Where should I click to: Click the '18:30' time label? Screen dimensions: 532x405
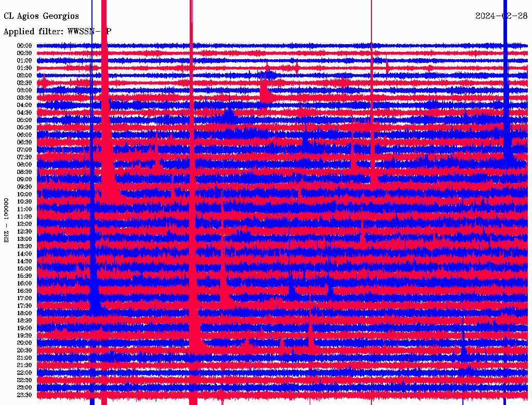coord(24,320)
